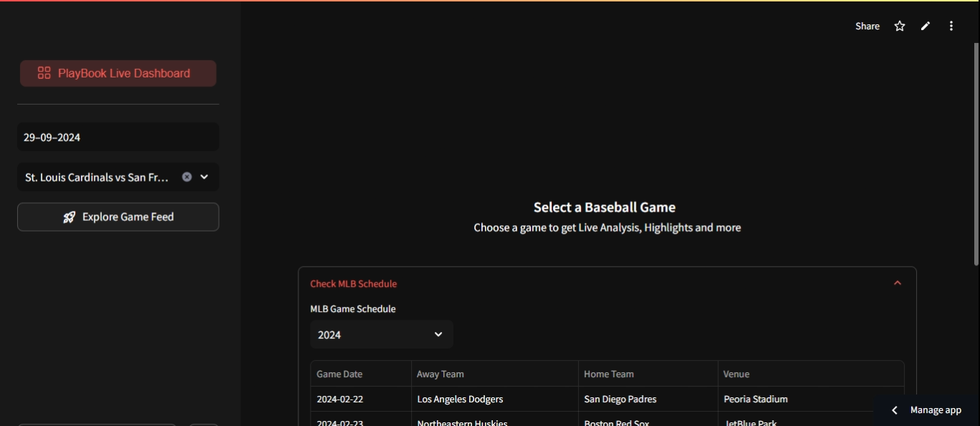The height and width of the screenshot is (426, 980).
Task: Click the rocket icon on Explore Game Feed
Action: [x=69, y=217]
